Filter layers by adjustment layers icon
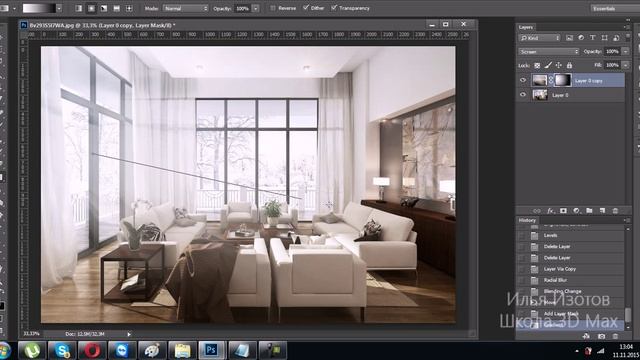Viewport: 640px width, 360px height. pos(581,38)
